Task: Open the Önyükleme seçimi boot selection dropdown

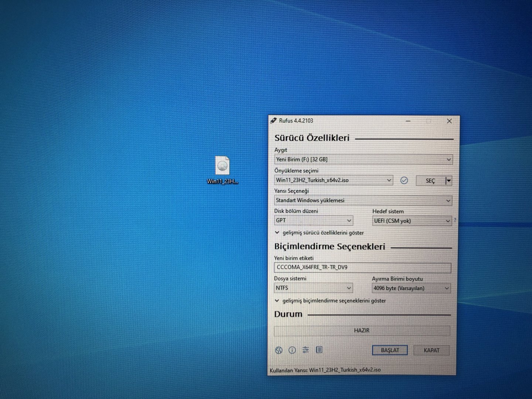Action: (x=334, y=180)
